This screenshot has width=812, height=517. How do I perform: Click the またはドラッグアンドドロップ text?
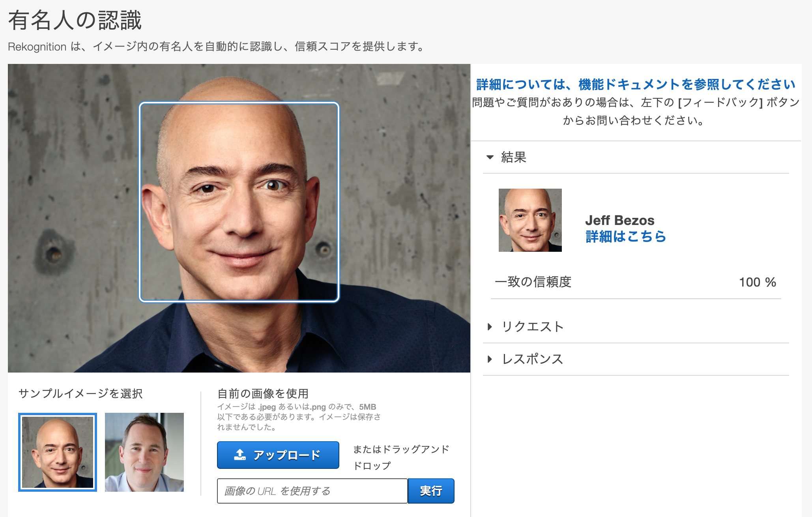click(x=401, y=457)
